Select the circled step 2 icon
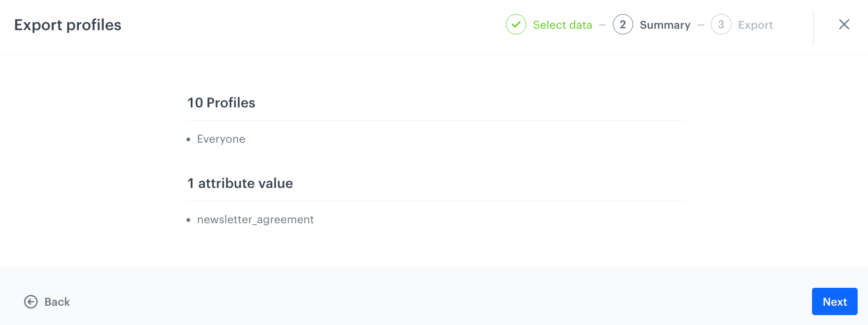The height and width of the screenshot is (325, 868). (x=623, y=24)
